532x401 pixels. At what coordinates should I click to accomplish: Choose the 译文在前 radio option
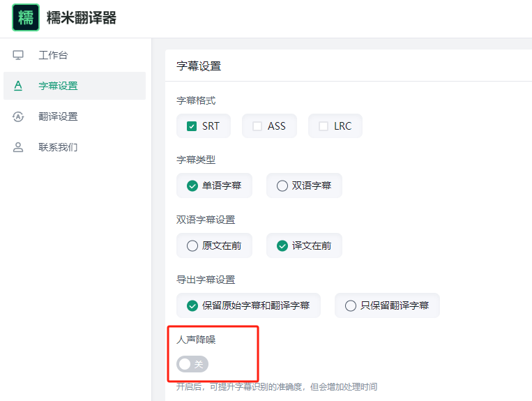tap(282, 245)
